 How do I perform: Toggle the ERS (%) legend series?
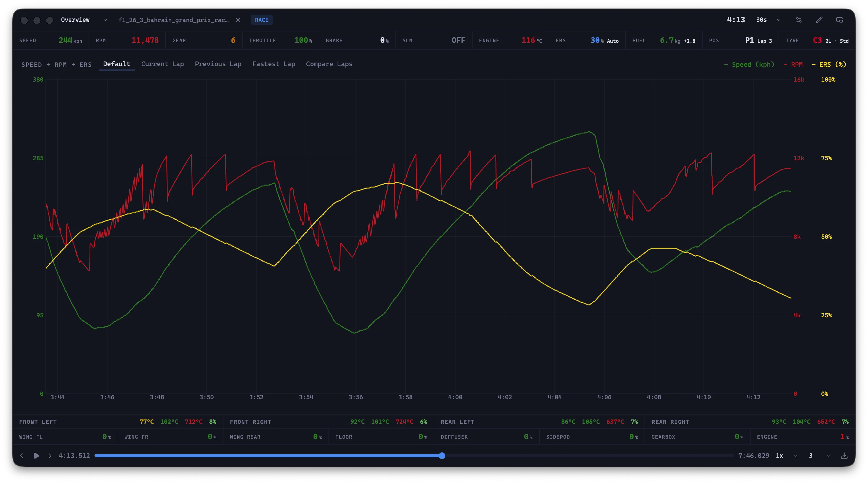coord(829,65)
